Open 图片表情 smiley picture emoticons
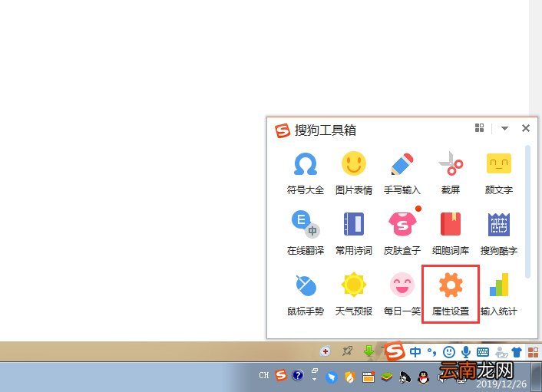The height and width of the screenshot is (392, 542). [x=354, y=173]
